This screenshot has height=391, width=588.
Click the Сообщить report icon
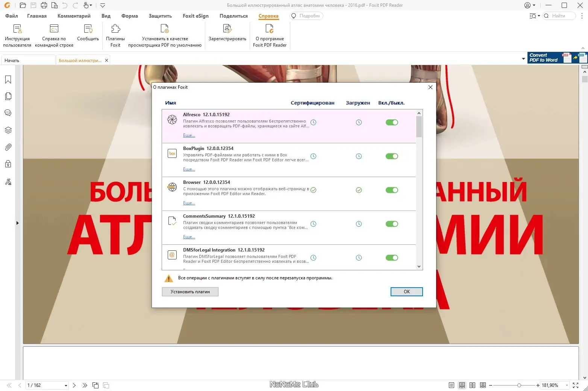(88, 33)
